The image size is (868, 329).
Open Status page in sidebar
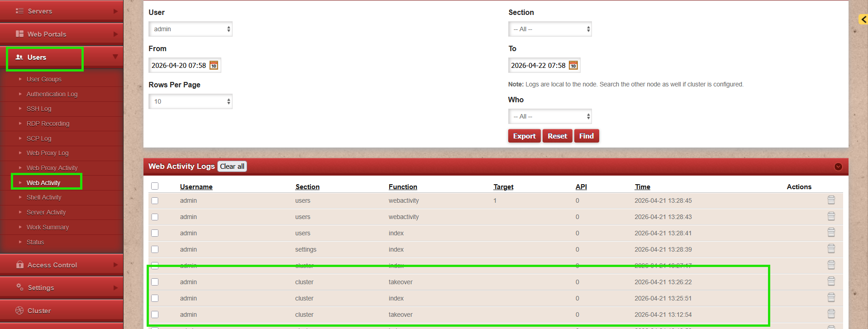point(35,242)
